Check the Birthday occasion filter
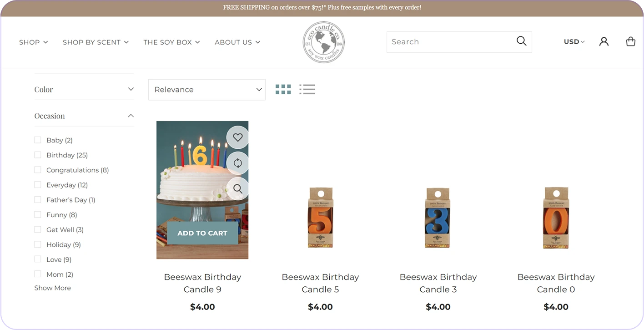Viewport: 644px width, 330px height. point(38,155)
